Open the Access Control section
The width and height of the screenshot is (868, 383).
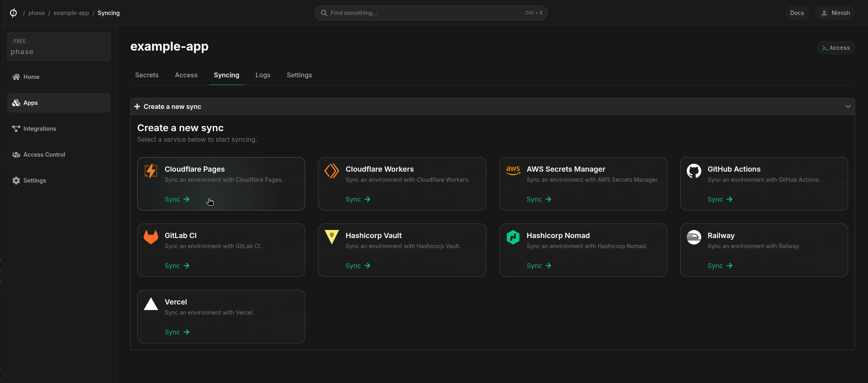pyautogui.click(x=44, y=154)
